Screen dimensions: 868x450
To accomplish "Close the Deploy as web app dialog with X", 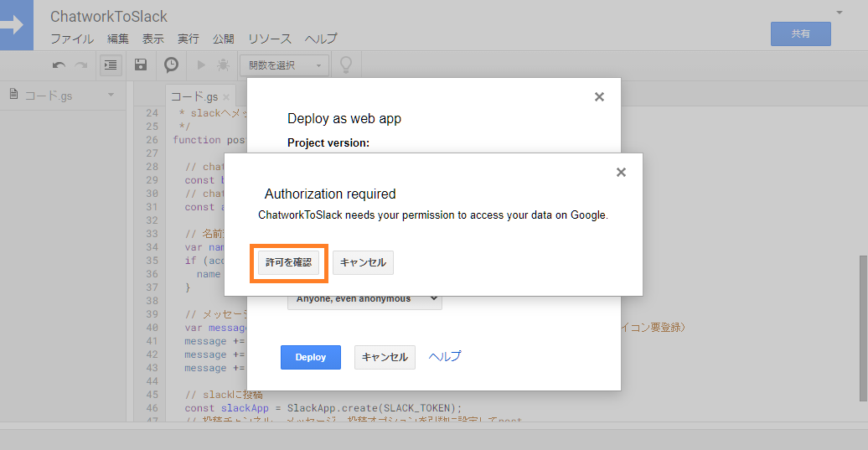I will 599,97.
